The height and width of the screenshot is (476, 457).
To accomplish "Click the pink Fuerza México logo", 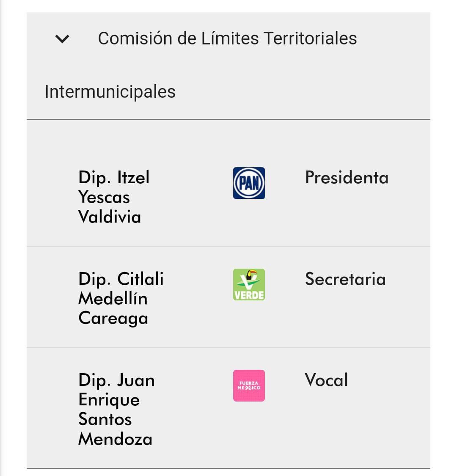I will (x=249, y=385).
